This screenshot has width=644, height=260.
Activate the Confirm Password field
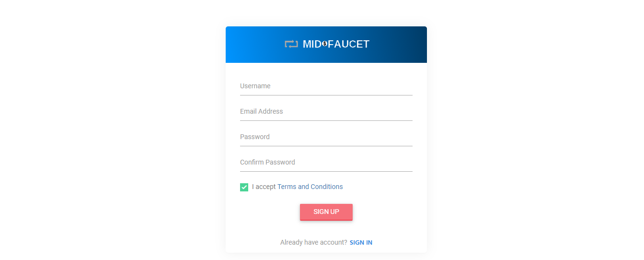[x=326, y=163]
